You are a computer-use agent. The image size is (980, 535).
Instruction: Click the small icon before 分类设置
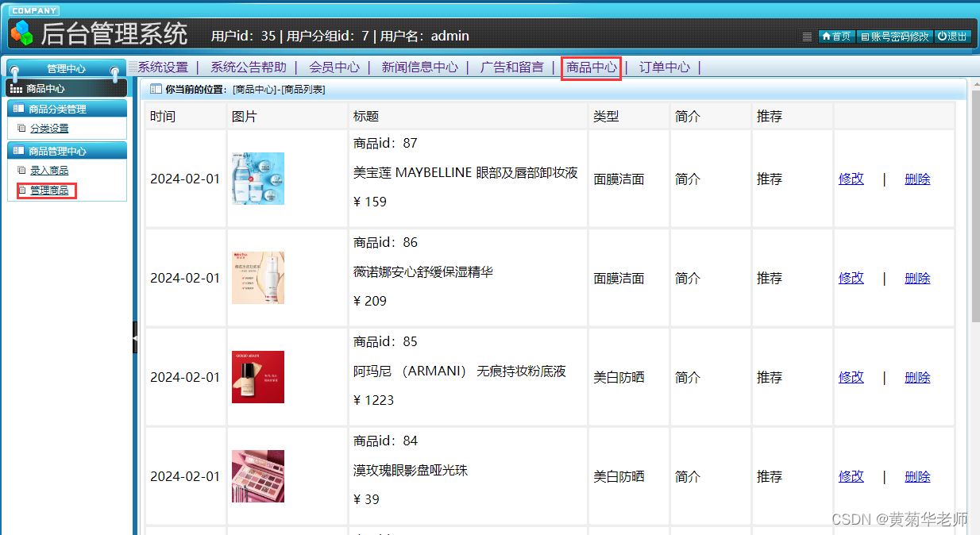coord(22,128)
